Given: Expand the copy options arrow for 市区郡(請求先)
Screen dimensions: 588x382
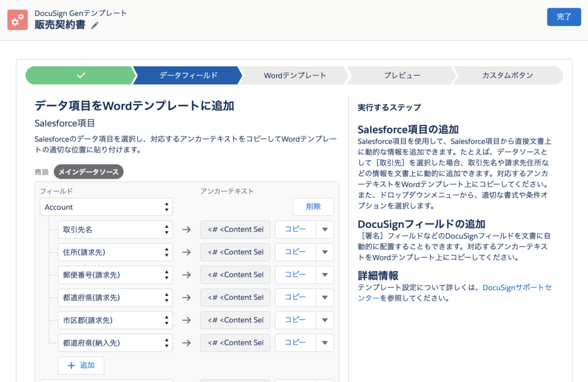Looking at the screenshot, I should coord(325,320).
